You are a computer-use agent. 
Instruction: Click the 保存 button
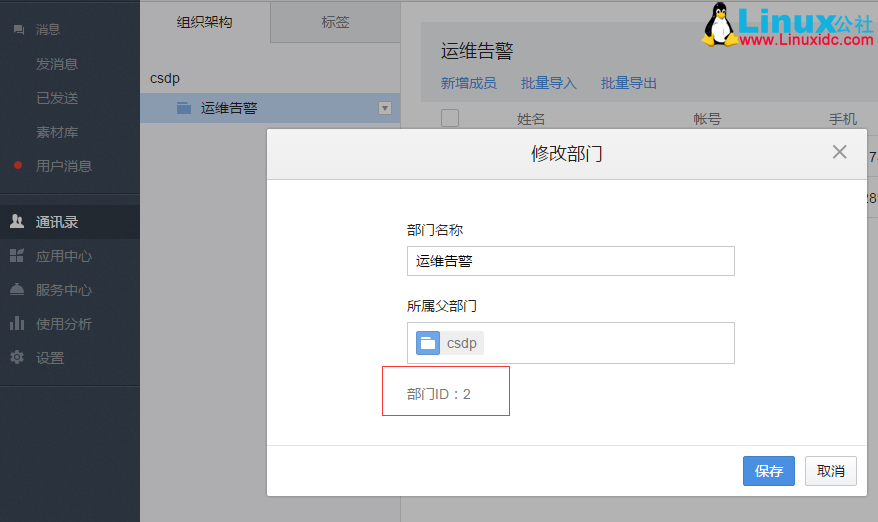click(768, 471)
